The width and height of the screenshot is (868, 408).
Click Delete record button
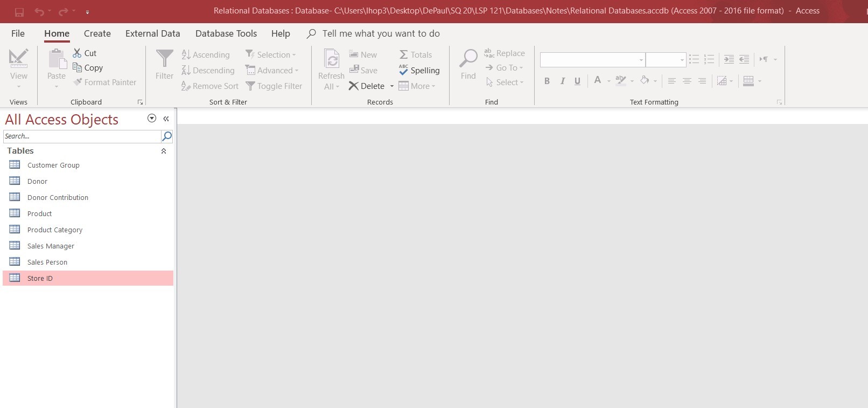(367, 86)
